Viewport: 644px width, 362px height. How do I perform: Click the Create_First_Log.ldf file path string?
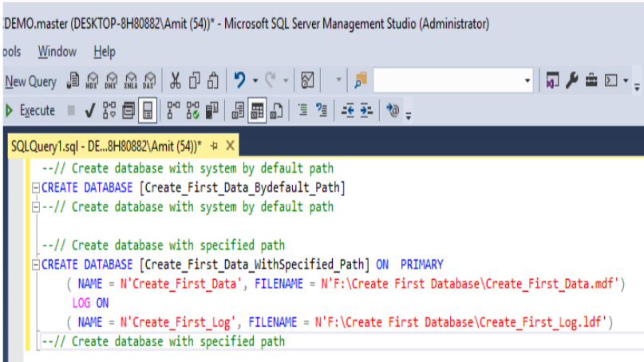(x=460, y=323)
